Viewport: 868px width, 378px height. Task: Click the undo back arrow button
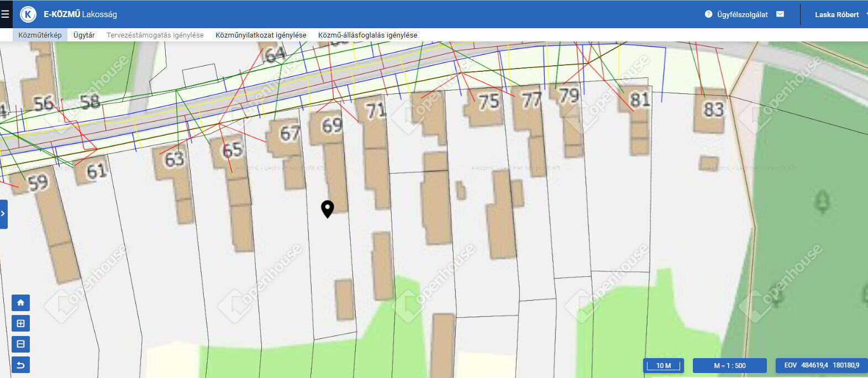(x=20, y=365)
